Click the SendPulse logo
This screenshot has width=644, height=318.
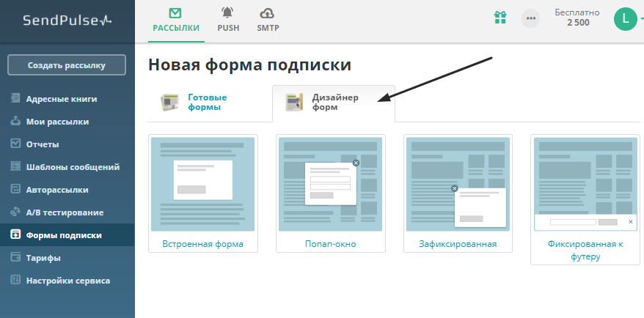point(67,21)
